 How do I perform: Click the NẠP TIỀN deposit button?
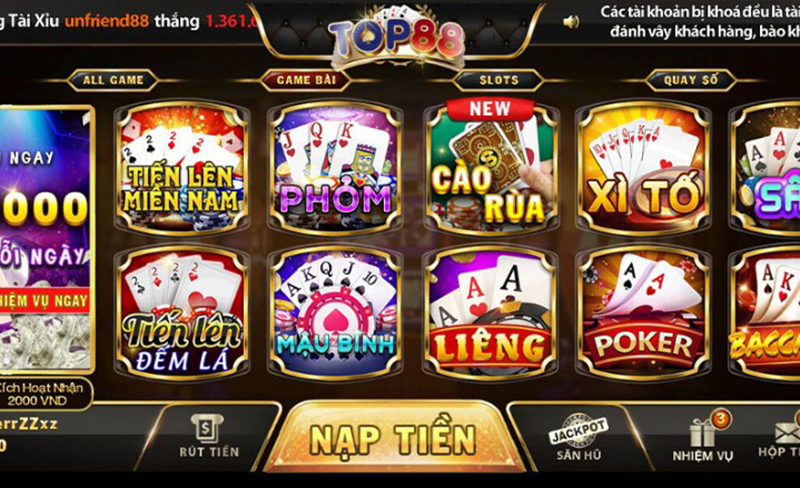(393, 439)
